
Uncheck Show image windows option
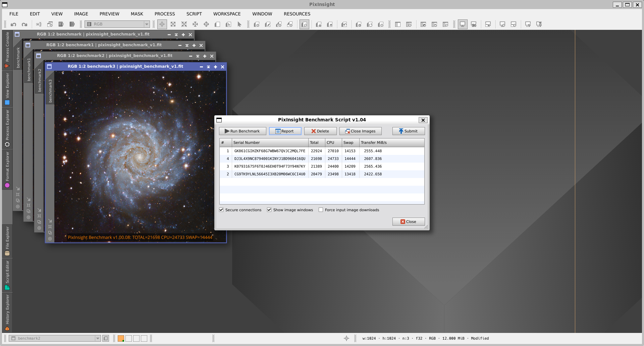269,210
